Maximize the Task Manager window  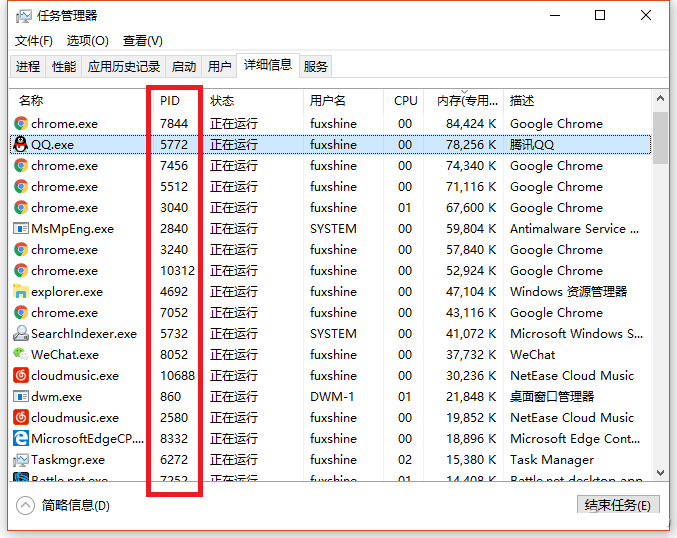coord(600,16)
